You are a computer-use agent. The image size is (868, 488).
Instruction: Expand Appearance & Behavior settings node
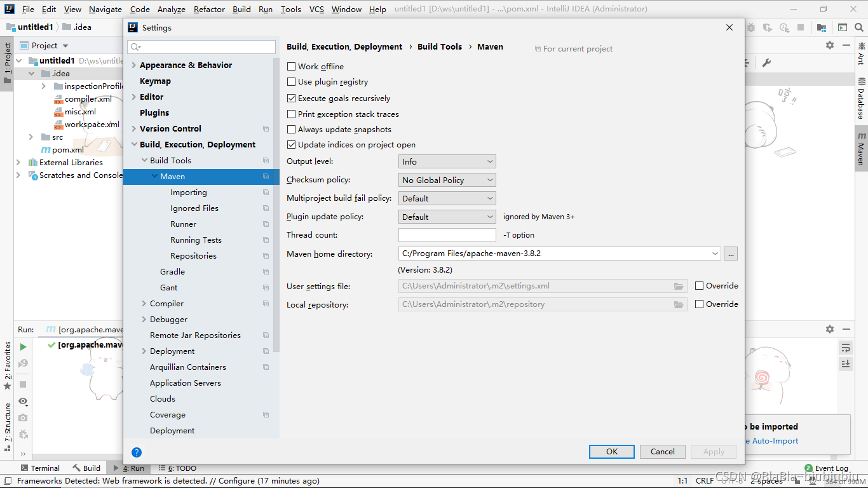133,65
